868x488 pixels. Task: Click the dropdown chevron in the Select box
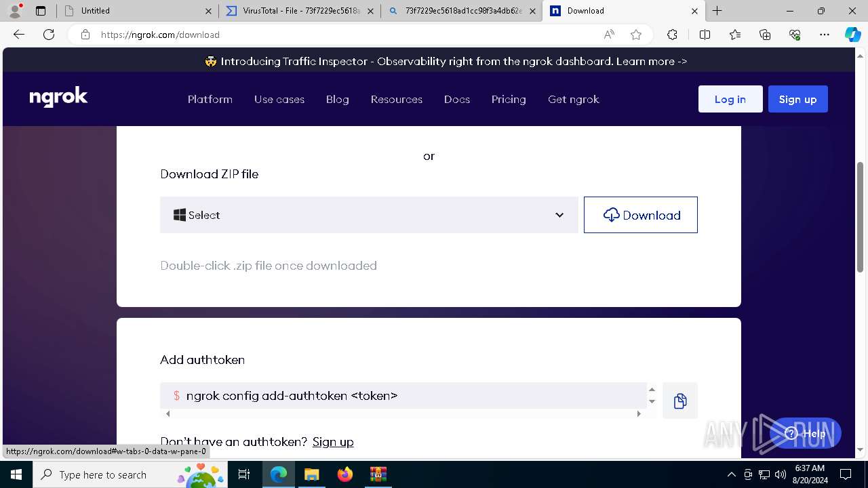(559, 215)
